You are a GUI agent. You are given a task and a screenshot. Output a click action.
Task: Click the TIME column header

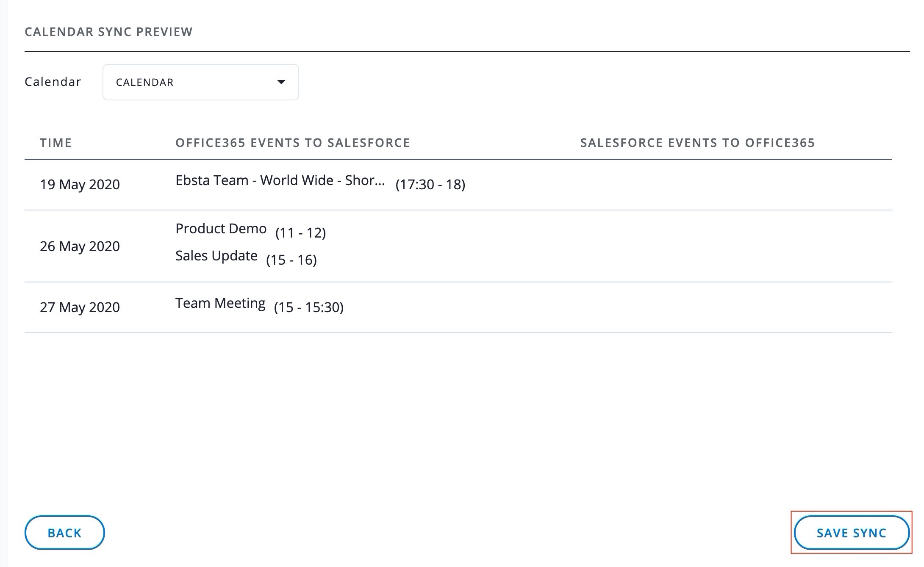56,143
